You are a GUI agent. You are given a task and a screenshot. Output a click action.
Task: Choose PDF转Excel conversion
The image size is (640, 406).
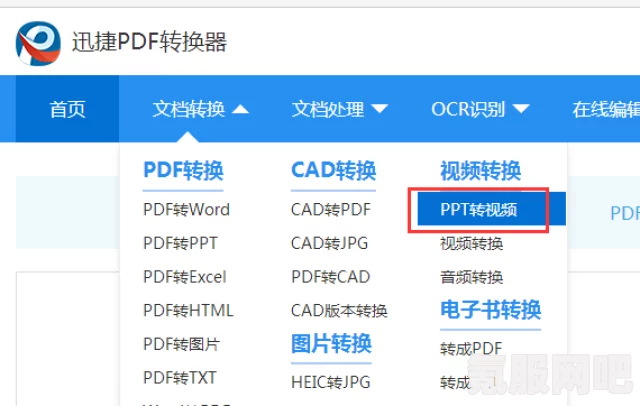(x=184, y=277)
